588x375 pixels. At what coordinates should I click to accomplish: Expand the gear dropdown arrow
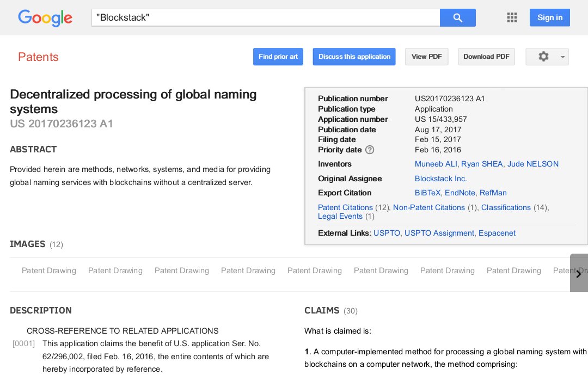[x=562, y=57]
